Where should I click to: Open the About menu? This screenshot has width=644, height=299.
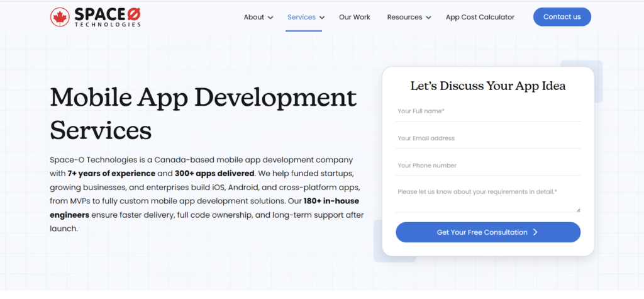[254, 17]
